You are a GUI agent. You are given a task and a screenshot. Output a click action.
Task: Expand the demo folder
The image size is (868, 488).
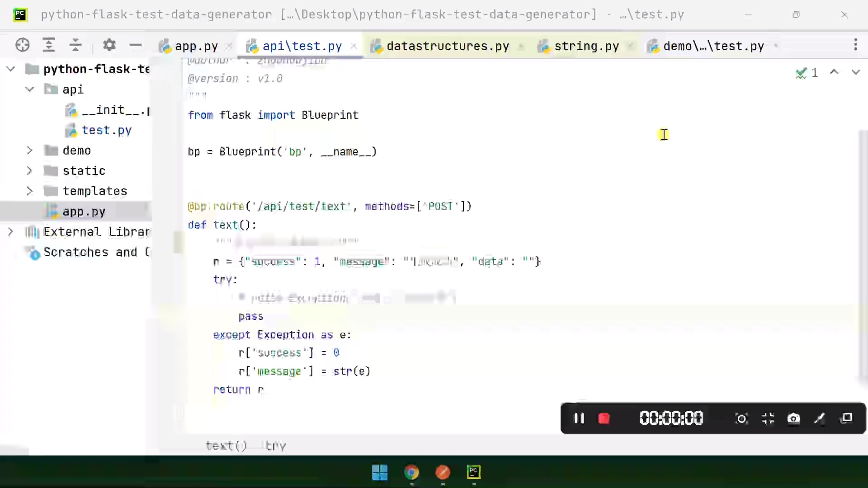pyautogui.click(x=30, y=150)
